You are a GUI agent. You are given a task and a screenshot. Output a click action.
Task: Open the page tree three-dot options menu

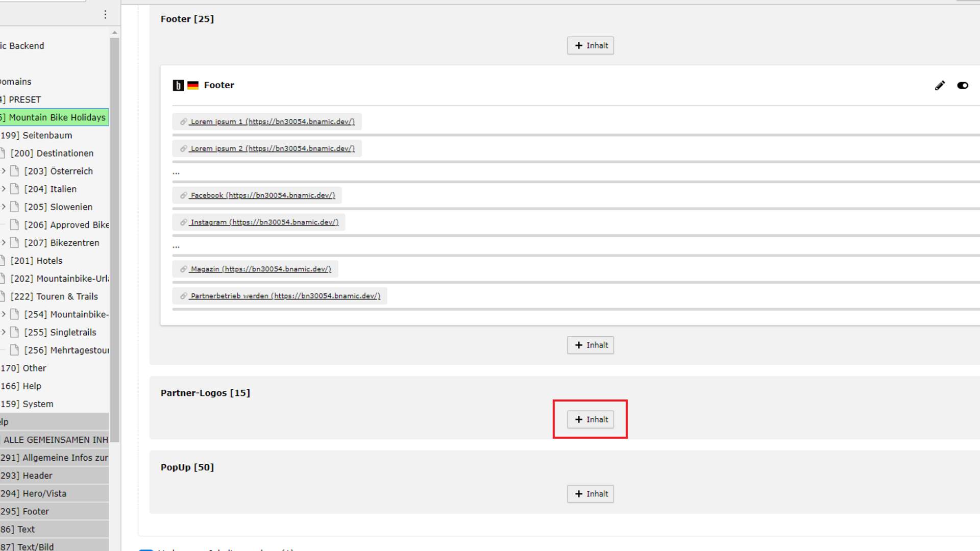[x=105, y=14]
